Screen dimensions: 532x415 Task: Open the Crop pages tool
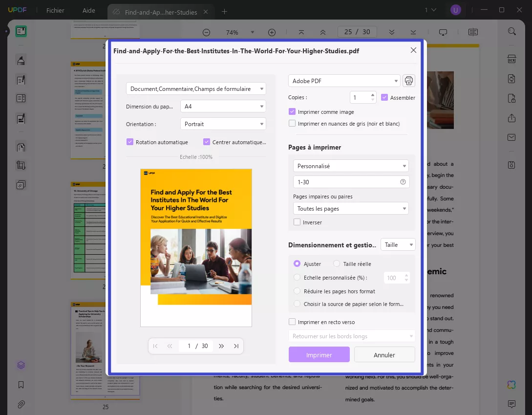20,165
